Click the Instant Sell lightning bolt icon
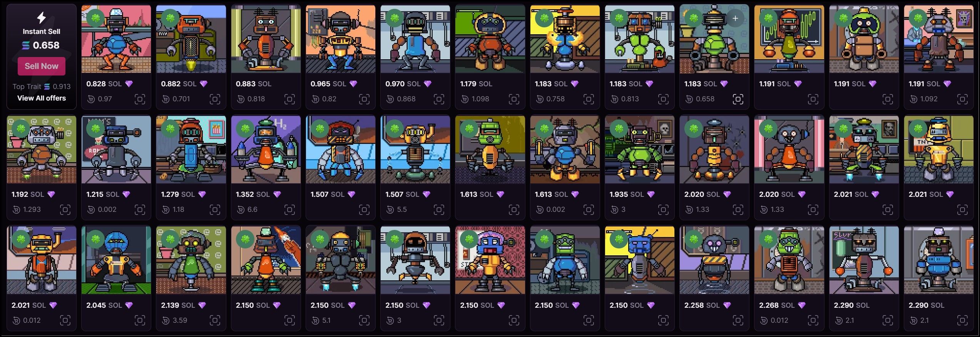This screenshot has width=980, height=337. 41,18
